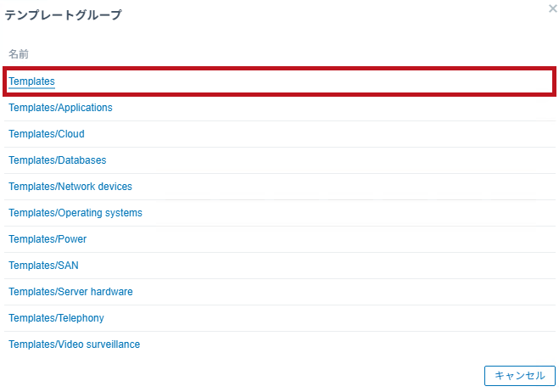
Task: Click blank space inside the red highlighted row
Action: coord(303,81)
